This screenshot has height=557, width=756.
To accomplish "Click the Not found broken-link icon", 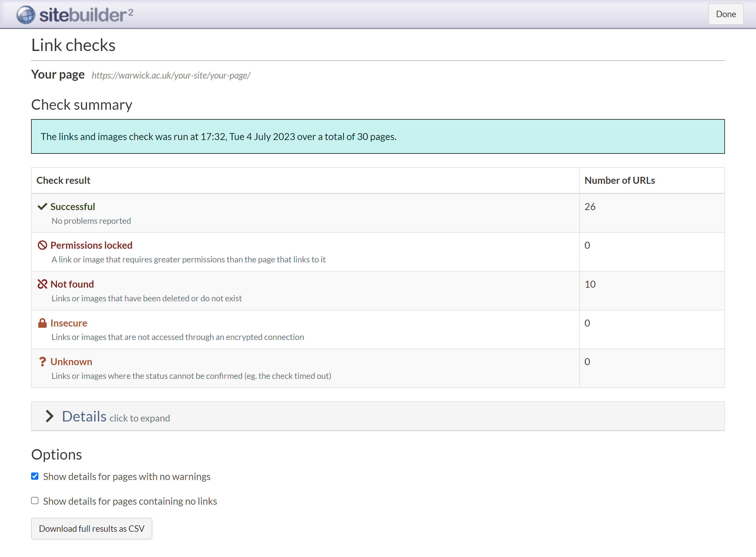I will (x=42, y=284).
